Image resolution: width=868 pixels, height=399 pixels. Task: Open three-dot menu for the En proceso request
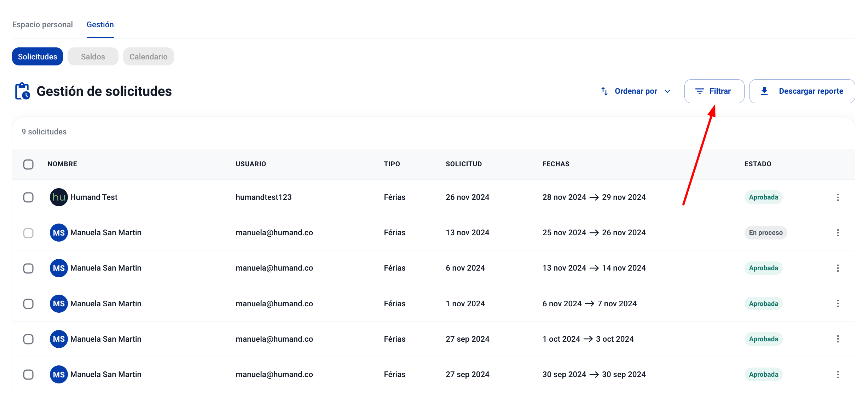(x=838, y=233)
